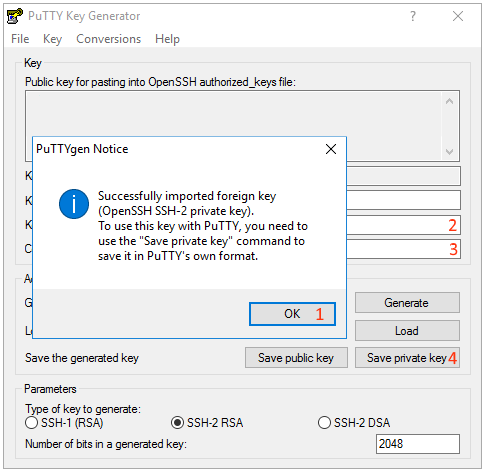The image size is (486, 473).
Task: Click Save private key button
Action: (x=407, y=358)
